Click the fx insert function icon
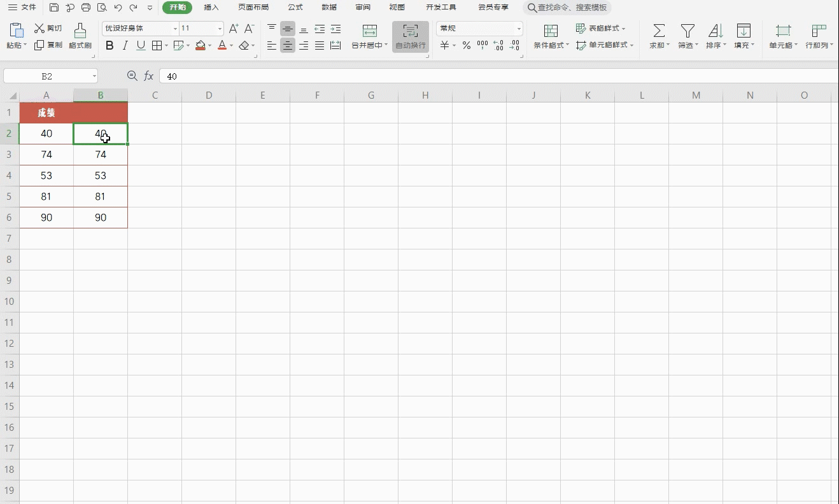The width and height of the screenshot is (839, 504). 148,76
